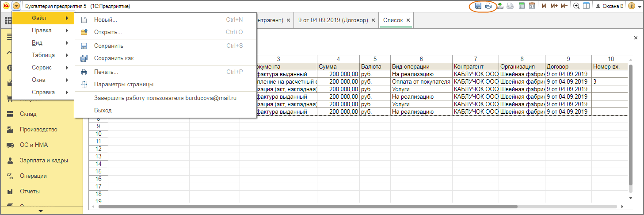
Task: Close the 9 от 04.09.2019 (Договор) tab
Action: point(373,20)
